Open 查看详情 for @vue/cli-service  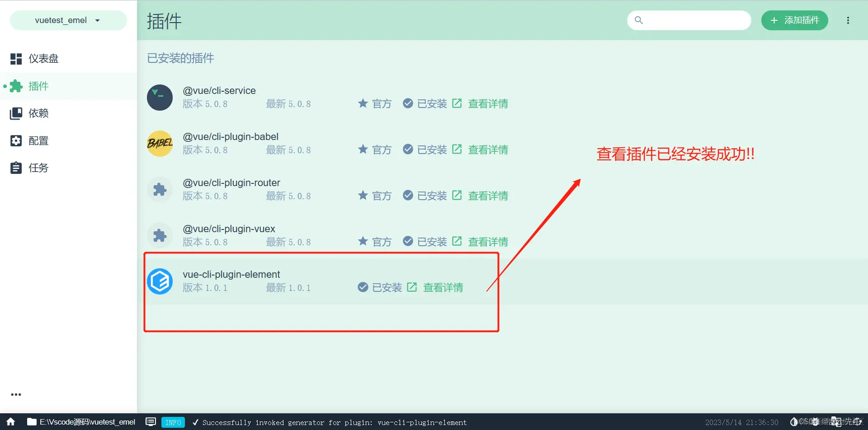click(x=488, y=104)
